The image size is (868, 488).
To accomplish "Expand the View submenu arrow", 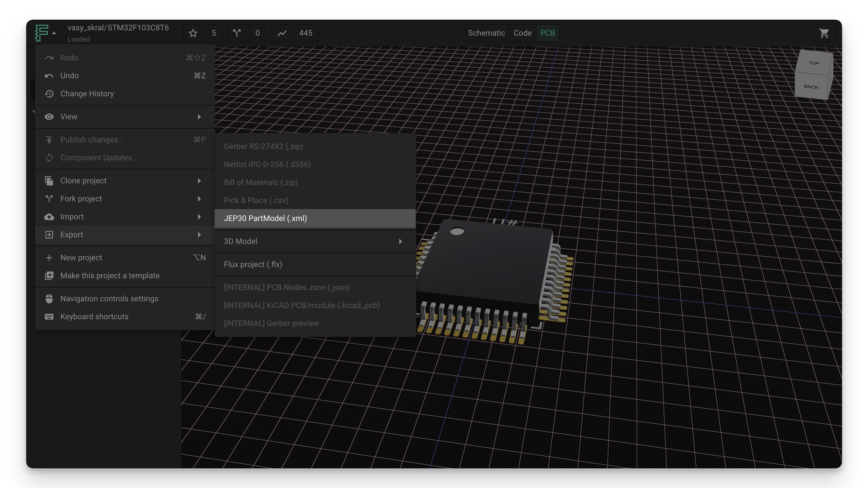I will (200, 117).
